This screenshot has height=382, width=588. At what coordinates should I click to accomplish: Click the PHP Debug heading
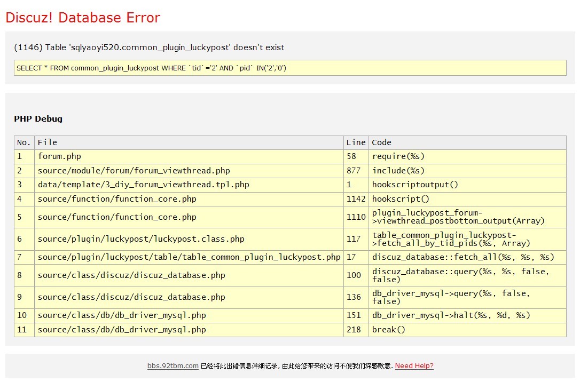click(x=38, y=119)
